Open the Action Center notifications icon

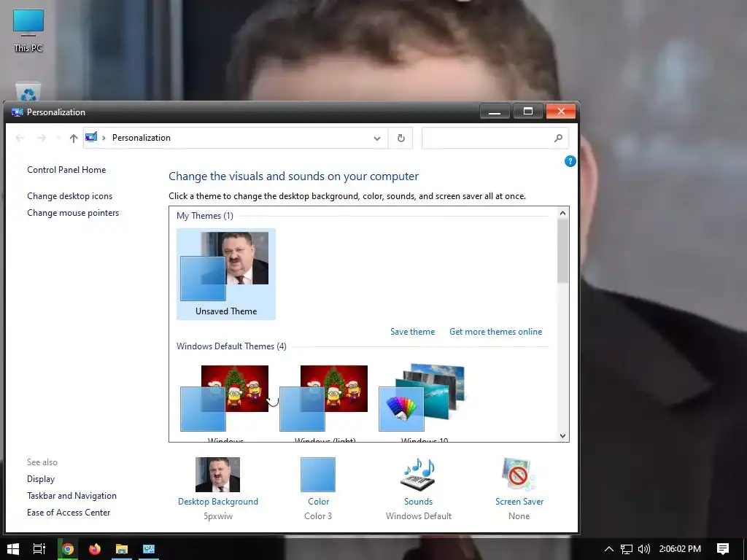[x=723, y=549]
